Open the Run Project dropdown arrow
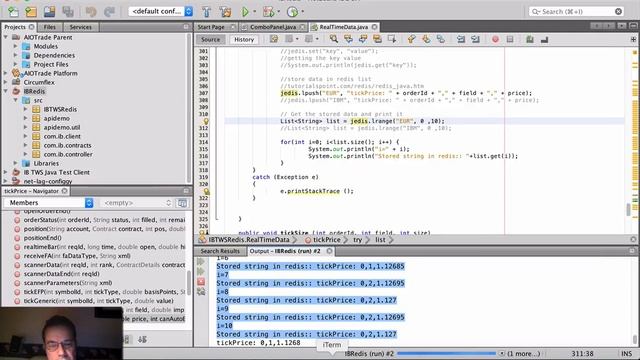 254,11
